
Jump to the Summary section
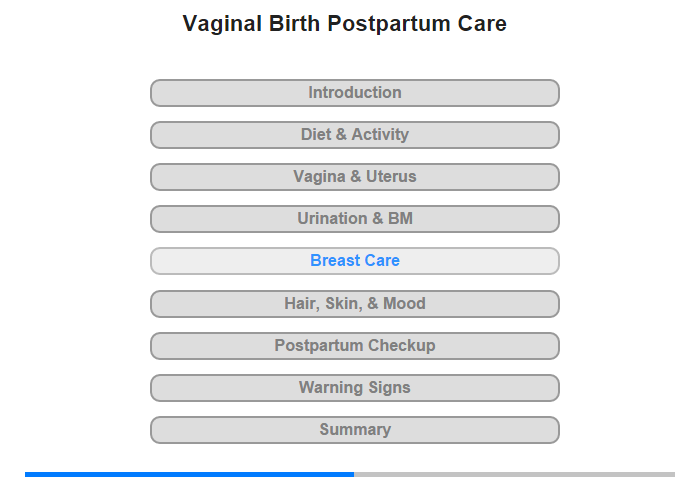(354, 430)
